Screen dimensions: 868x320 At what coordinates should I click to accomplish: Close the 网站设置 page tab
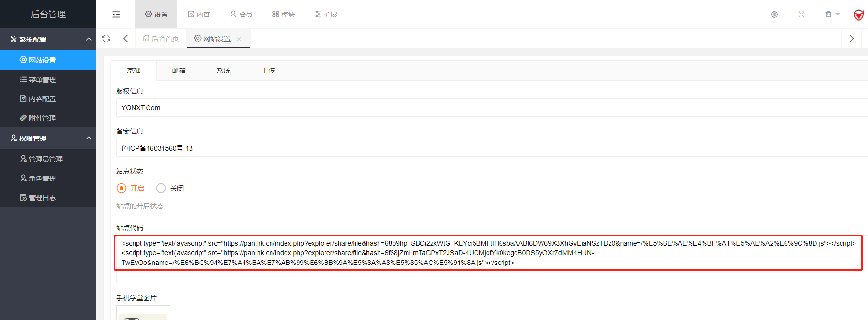click(x=239, y=39)
